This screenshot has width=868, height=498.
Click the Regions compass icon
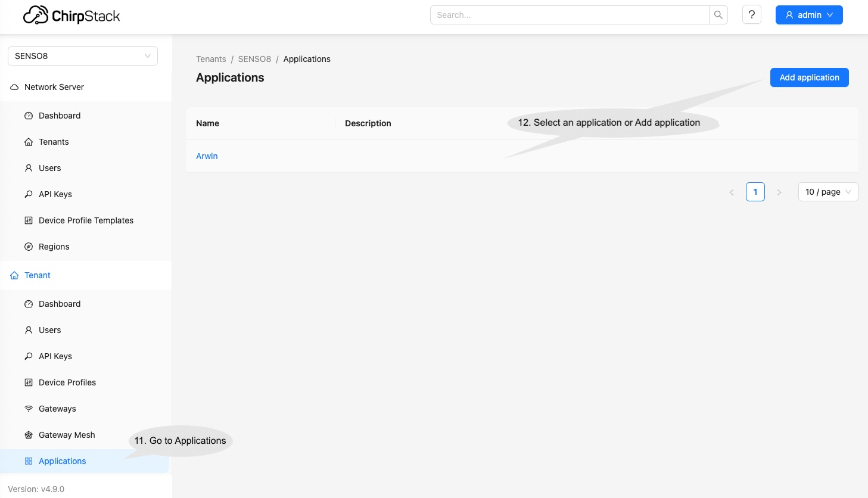29,247
